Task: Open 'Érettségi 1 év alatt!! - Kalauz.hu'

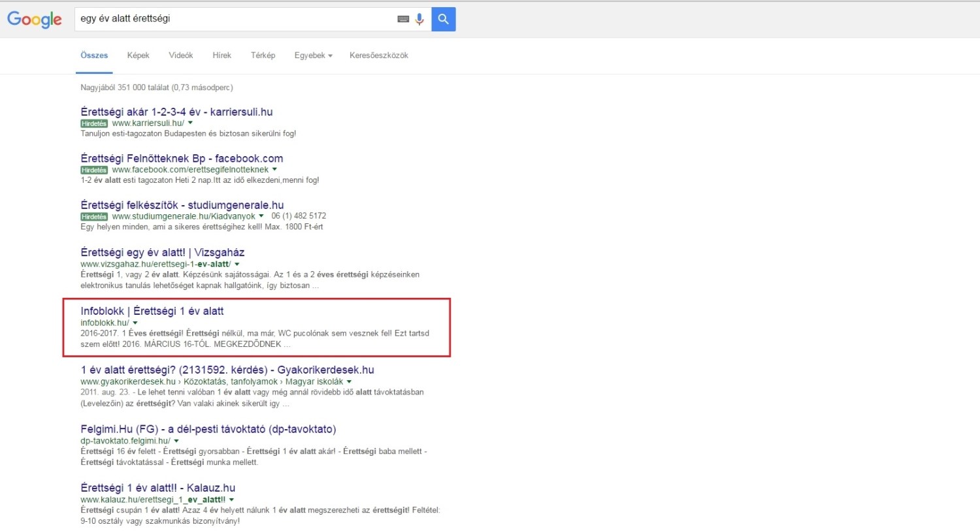Action: point(158,488)
